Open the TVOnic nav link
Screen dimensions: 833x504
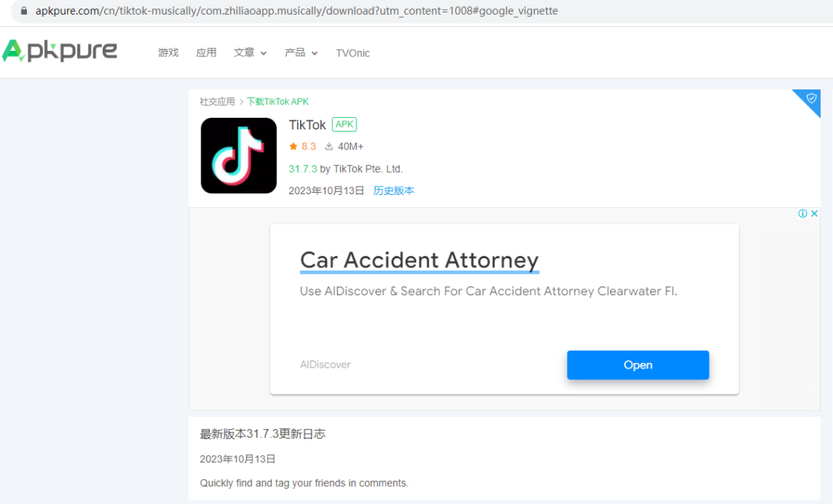tap(352, 53)
